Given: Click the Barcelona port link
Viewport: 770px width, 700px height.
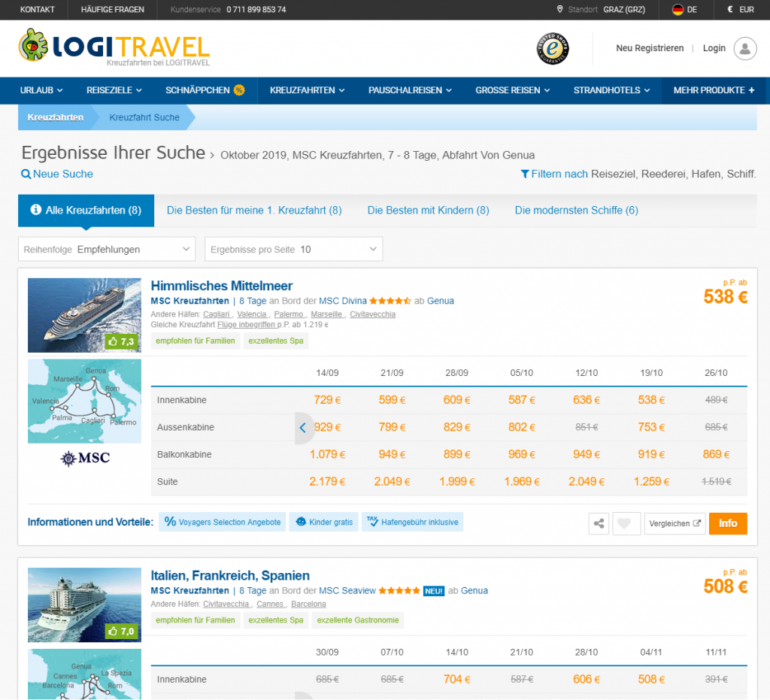Looking at the screenshot, I should (308, 604).
